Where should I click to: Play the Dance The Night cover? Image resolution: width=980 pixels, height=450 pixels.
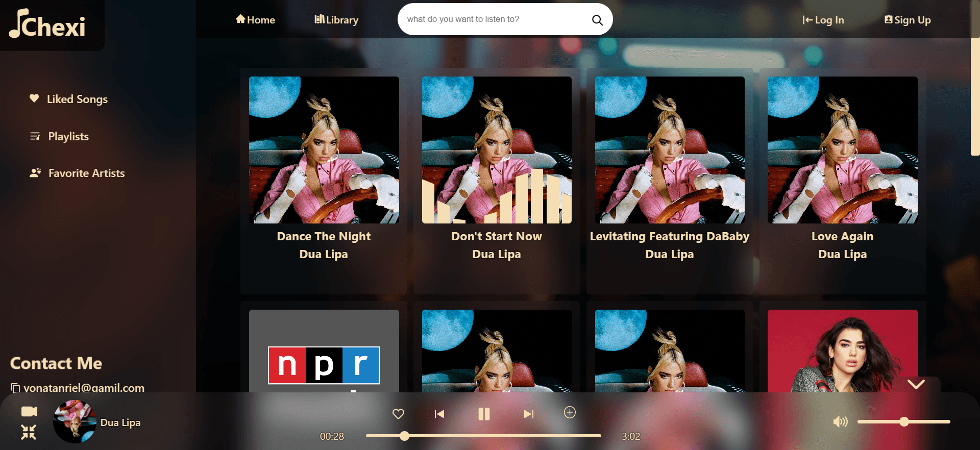point(324,150)
